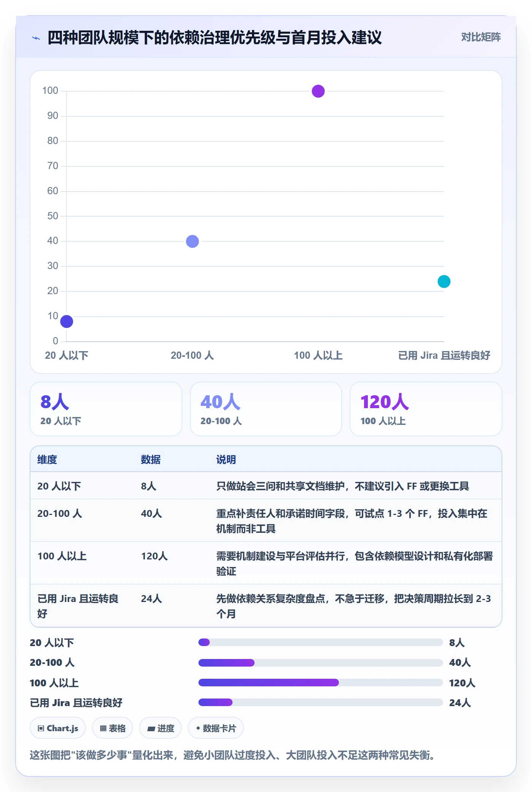Click x-axis label 已用 Jira 且运转良好

[x=444, y=355]
